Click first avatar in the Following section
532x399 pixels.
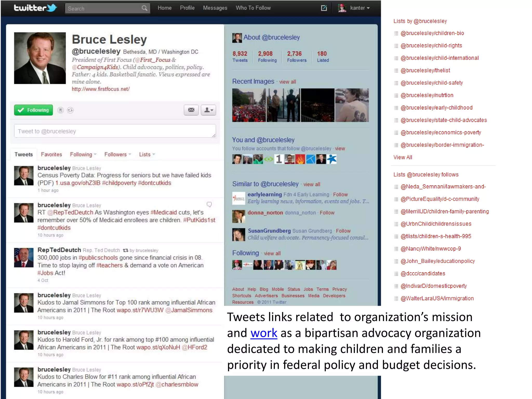click(237, 265)
